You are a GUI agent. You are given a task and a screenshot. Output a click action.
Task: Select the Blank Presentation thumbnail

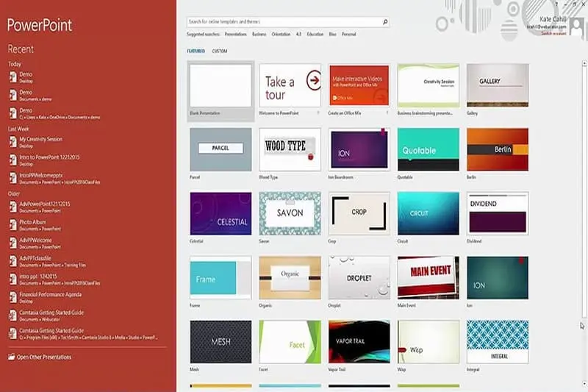[220, 85]
